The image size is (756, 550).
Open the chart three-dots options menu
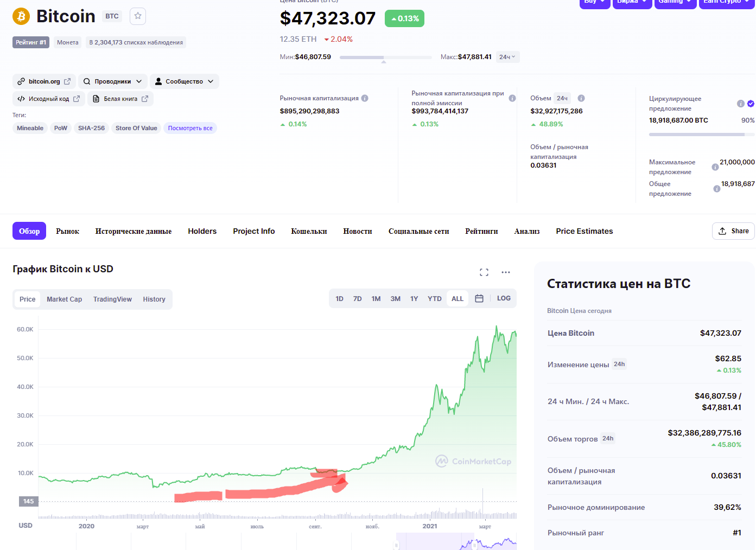tap(506, 272)
